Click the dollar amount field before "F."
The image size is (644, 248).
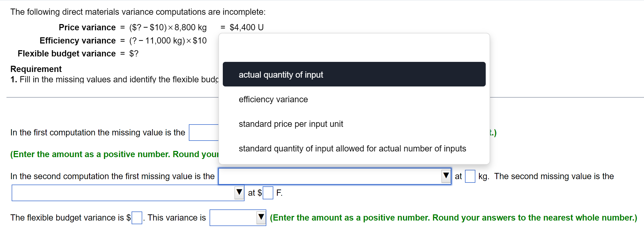click(268, 193)
